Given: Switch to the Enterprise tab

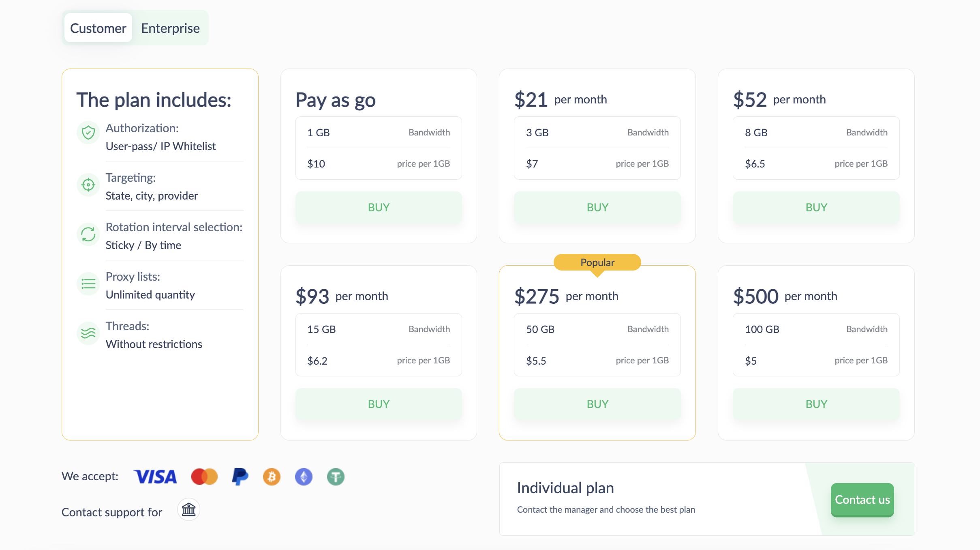Looking at the screenshot, I should point(170,28).
